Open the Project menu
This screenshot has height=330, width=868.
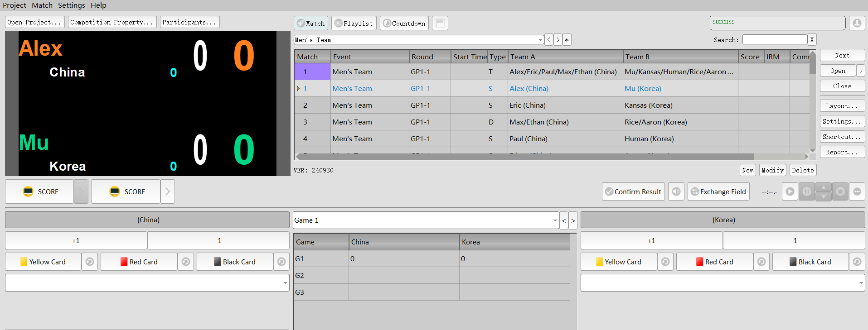pyautogui.click(x=15, y=5)
